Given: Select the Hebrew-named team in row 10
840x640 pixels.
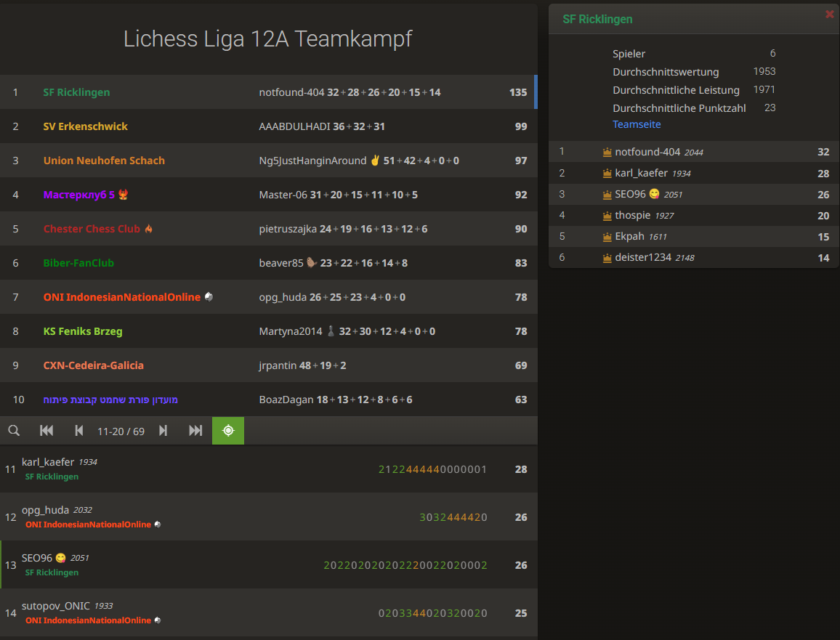Looking at the screenshot, I should [x=110, y=400].
